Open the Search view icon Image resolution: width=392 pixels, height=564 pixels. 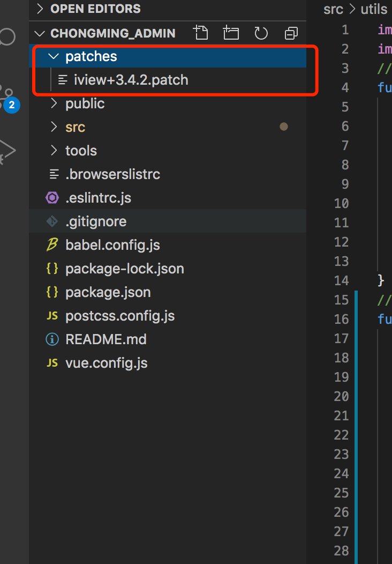(6, 38)
